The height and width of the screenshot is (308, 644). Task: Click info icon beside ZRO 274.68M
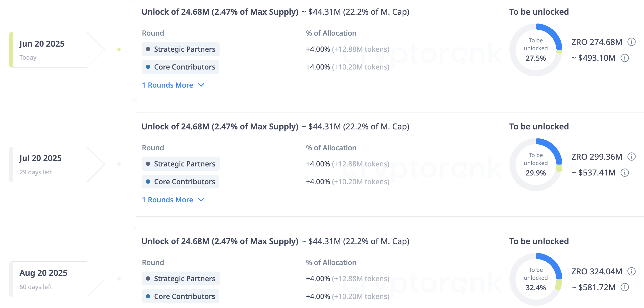tap(632, 42)
